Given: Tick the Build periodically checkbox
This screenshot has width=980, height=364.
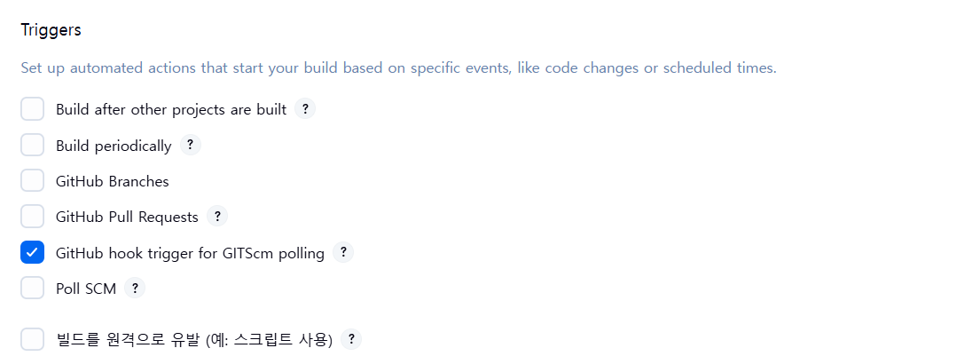Looking at the screenshot, I should [x=33, y=145].
